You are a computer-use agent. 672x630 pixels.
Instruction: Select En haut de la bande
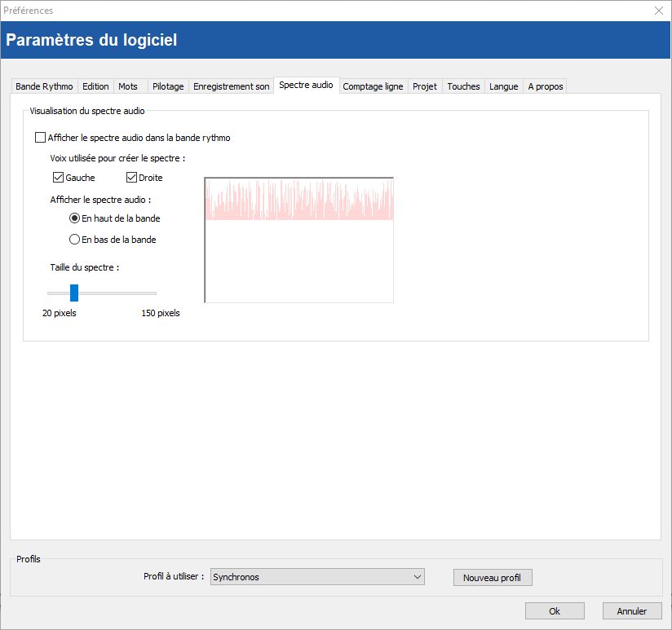pyautogui.click(x=75, y=218)
